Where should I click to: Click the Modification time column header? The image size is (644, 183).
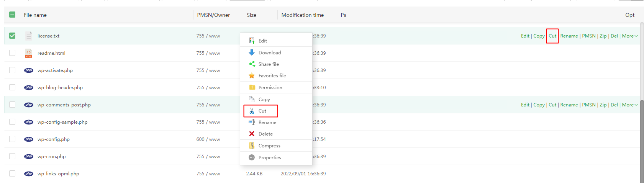click(302, 15)
